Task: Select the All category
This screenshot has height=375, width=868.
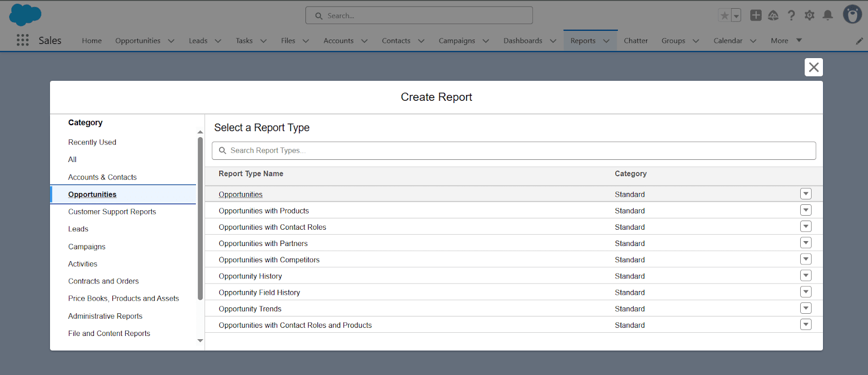Action: (72, 159)
